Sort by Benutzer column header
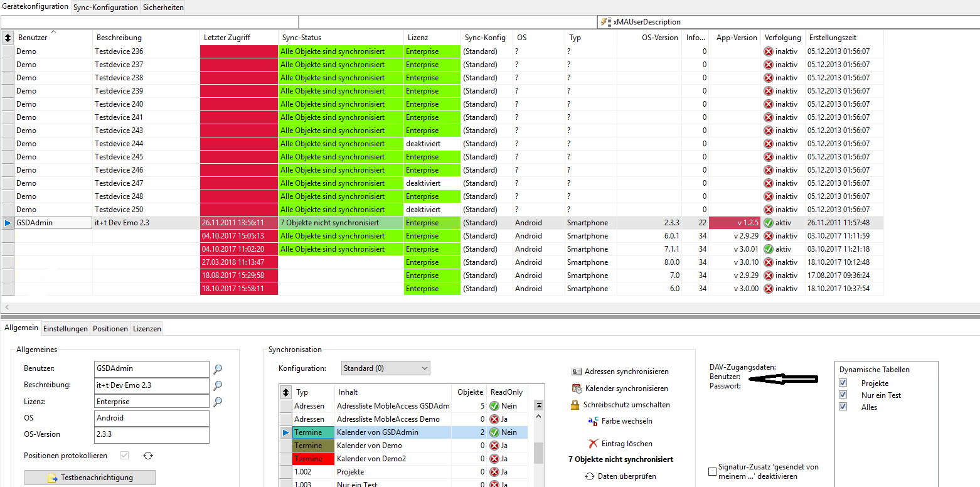Image resolution: width=980 pixels, height=487 pixels. point(53,38)
